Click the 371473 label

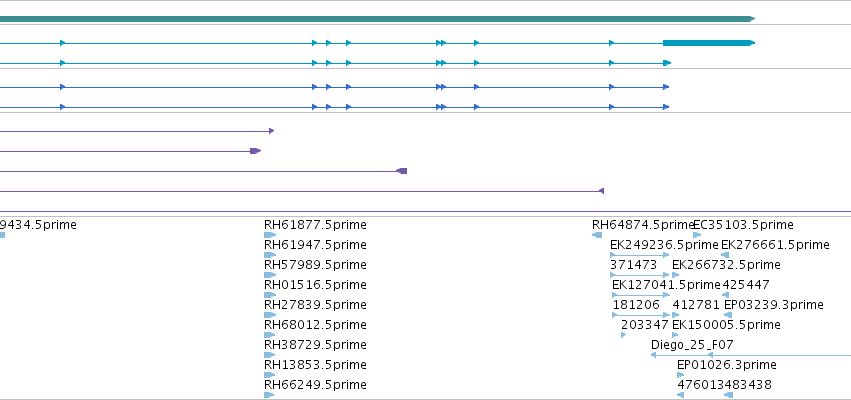tap(633, 265)
